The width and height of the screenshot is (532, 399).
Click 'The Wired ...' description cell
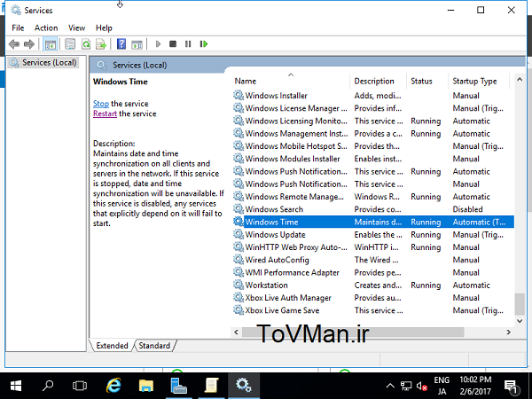point(376,260)
